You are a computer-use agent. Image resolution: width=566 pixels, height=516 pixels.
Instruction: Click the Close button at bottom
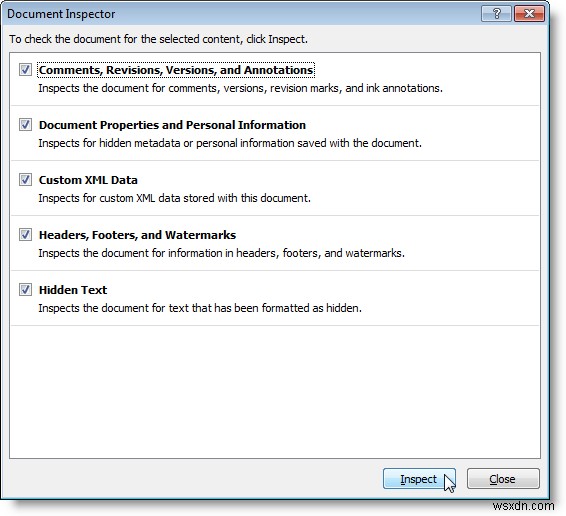pyautogui.click(x=503, y=479)
